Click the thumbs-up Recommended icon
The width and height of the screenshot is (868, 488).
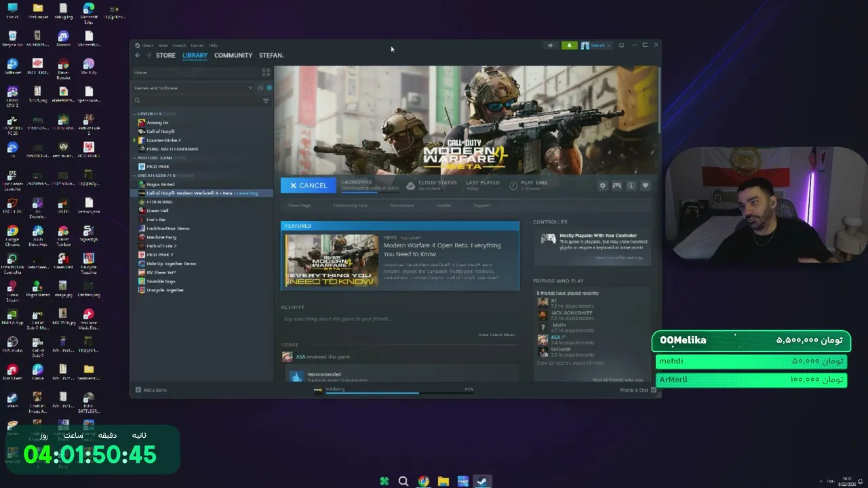[x=296, y=377]
